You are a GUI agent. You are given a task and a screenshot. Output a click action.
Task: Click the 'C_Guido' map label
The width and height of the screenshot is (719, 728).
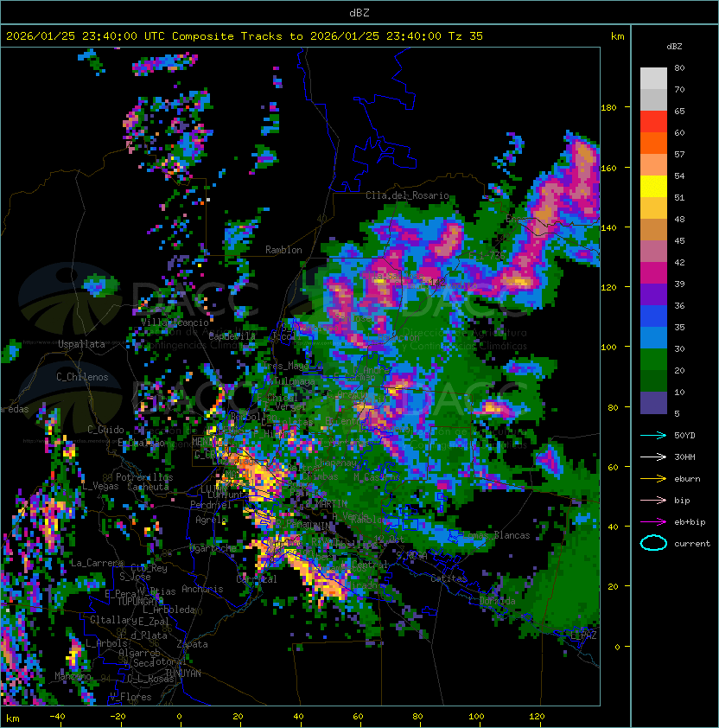[105, 430]
